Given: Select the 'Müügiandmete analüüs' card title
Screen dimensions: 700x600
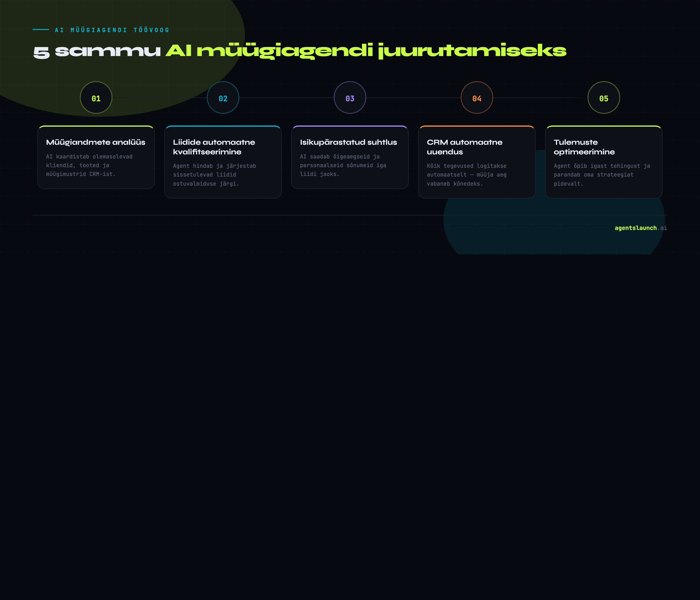Looking at the screenshot, I should click(96, 142).
